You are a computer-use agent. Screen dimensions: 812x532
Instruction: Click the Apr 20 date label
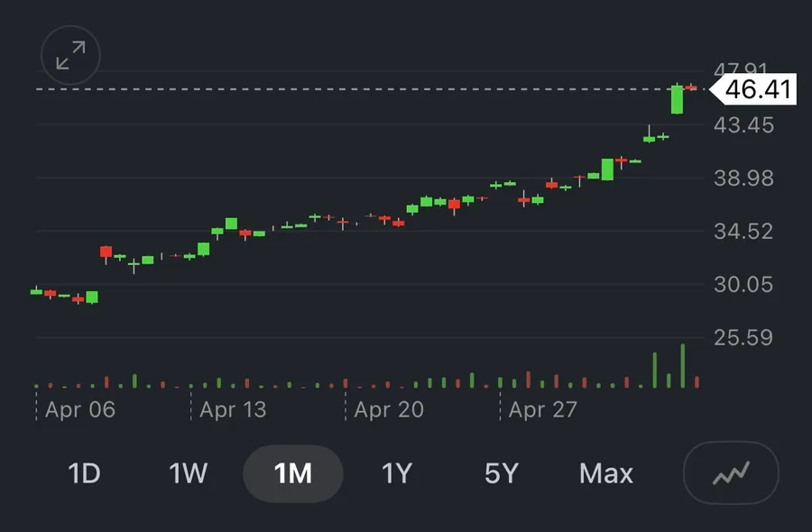point(389,410)
